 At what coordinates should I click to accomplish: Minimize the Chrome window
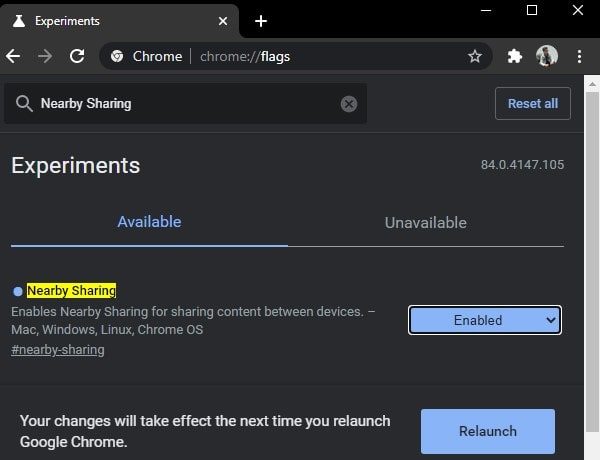tap(486, 10)
